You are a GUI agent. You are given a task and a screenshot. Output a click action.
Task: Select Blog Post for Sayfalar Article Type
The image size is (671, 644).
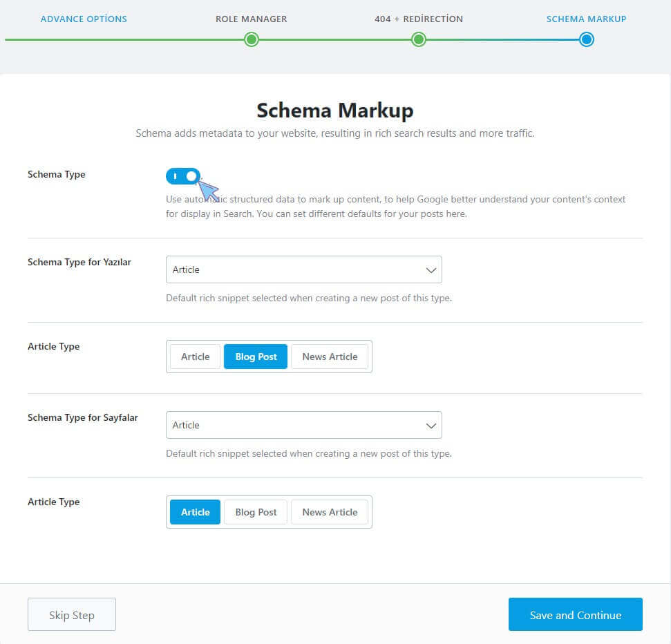(x=256, y=512)
